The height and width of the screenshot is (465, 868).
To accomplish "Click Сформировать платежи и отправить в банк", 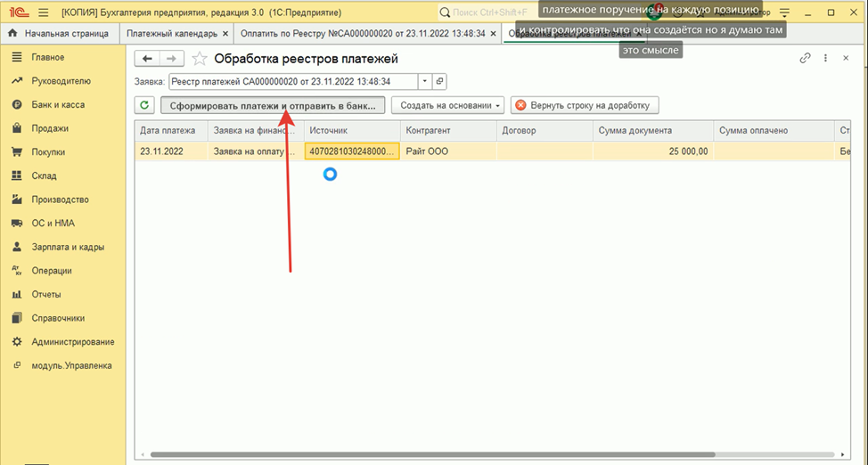I will point(273,105).
